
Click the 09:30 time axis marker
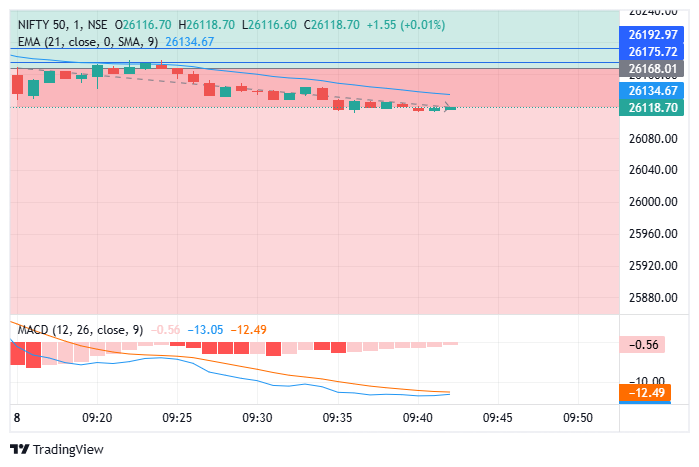[x=258, y=417]
